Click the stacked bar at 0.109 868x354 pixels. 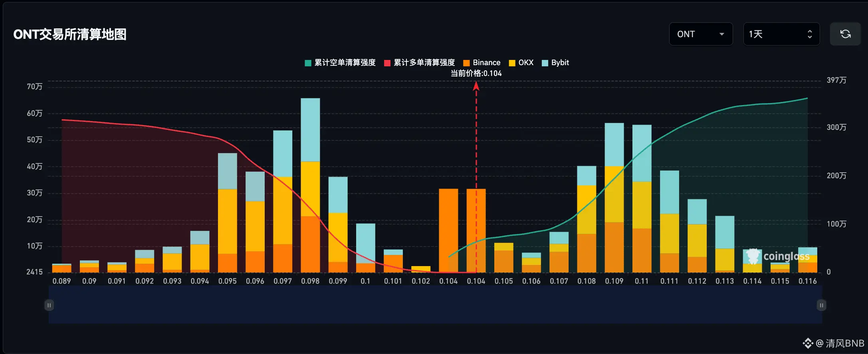[614, 198]
